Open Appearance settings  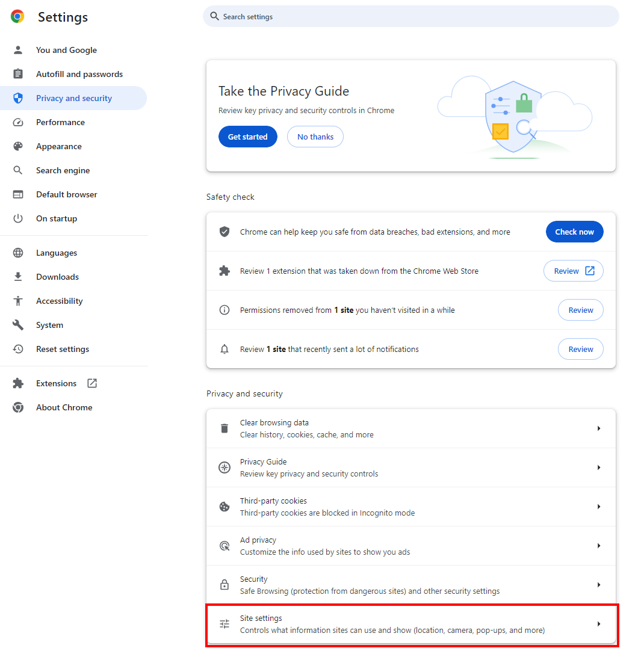(73, 146)
